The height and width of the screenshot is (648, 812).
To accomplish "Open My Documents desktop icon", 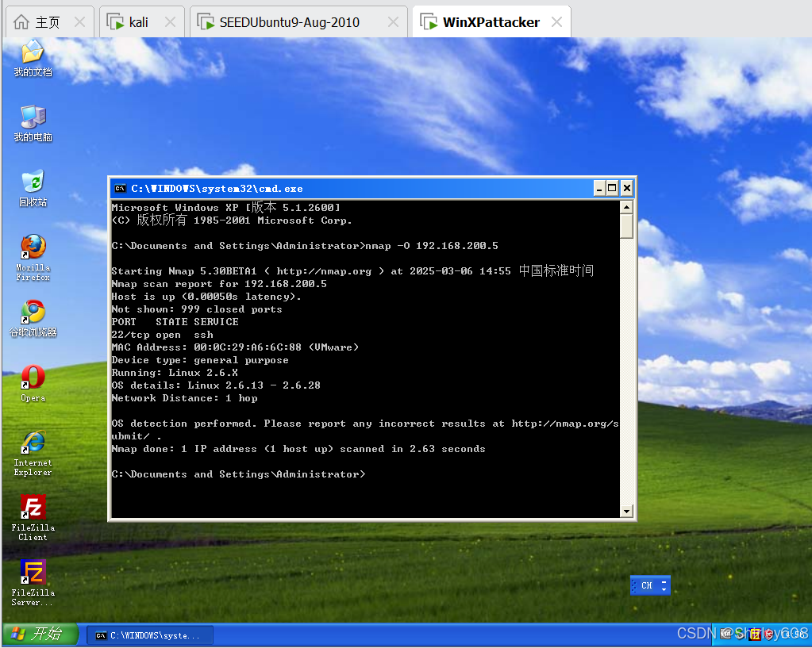I will coord(33,58).
